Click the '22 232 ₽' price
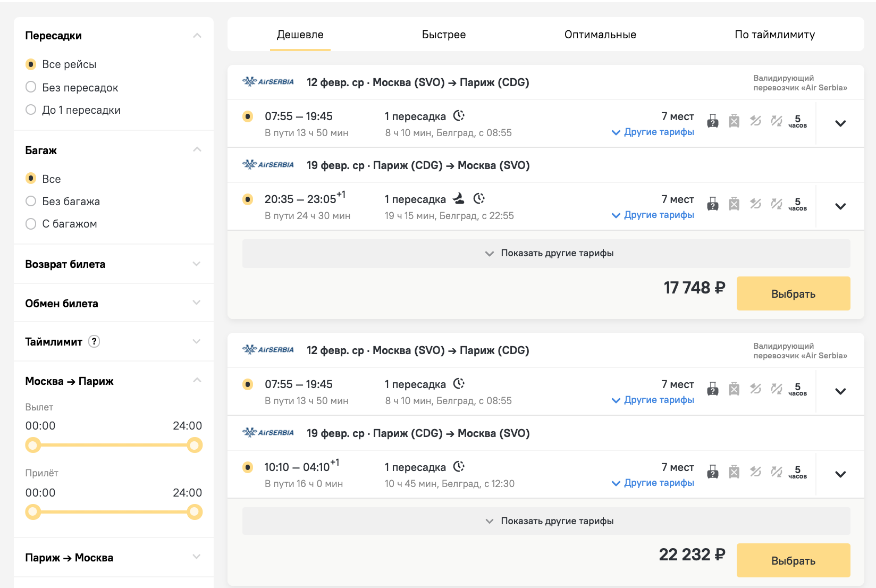Screen dimensions: 876x588 click(692, 555)
